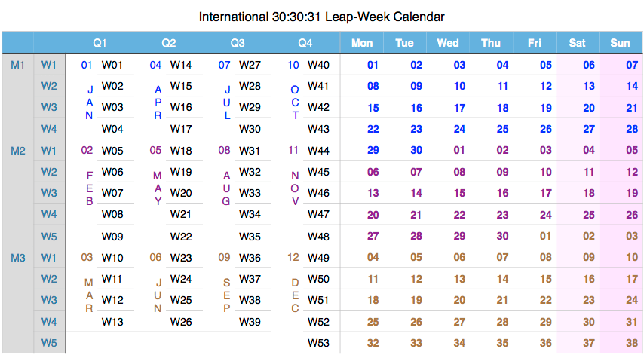Select week W27 in Q3

250,65
